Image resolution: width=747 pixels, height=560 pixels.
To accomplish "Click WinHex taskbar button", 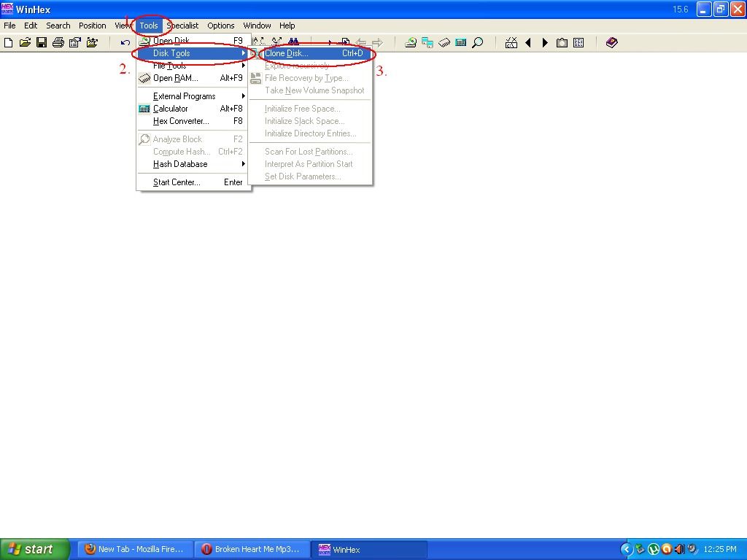I will click(x=369, y=550).
